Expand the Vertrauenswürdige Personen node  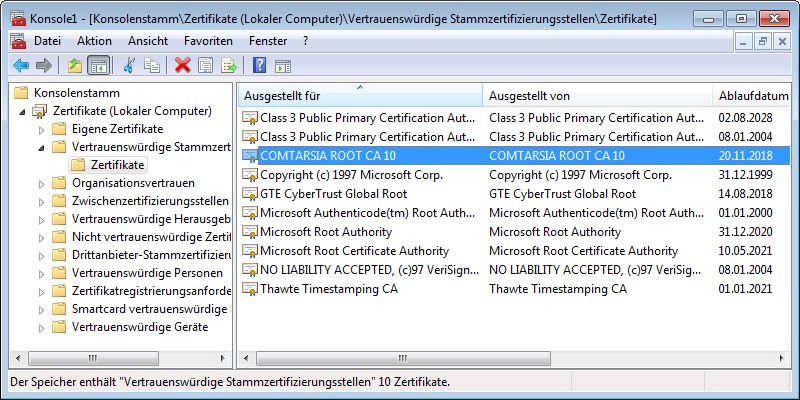click(42, 273)
